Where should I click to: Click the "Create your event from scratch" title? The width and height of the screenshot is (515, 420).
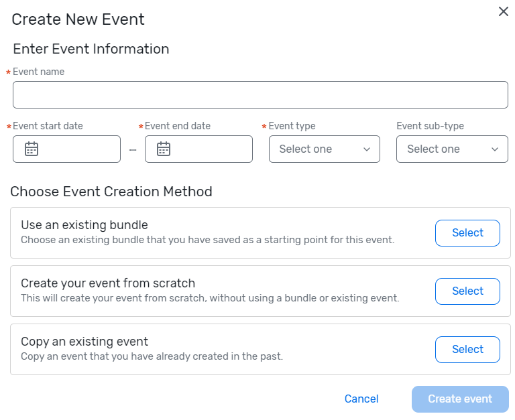pos(108,283)
